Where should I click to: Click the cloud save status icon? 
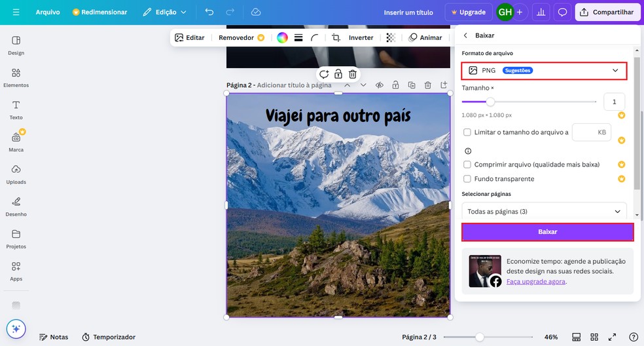(x=256, y=12)
